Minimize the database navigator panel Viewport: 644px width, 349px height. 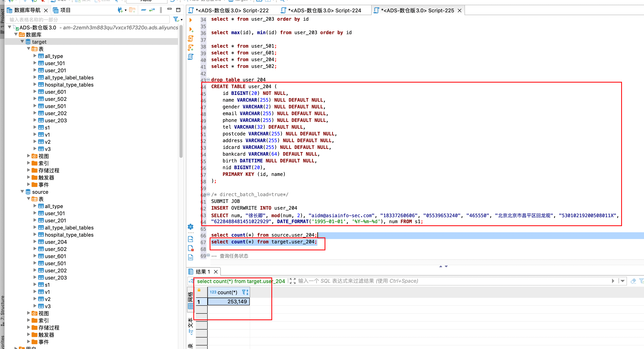click(170, 9)
